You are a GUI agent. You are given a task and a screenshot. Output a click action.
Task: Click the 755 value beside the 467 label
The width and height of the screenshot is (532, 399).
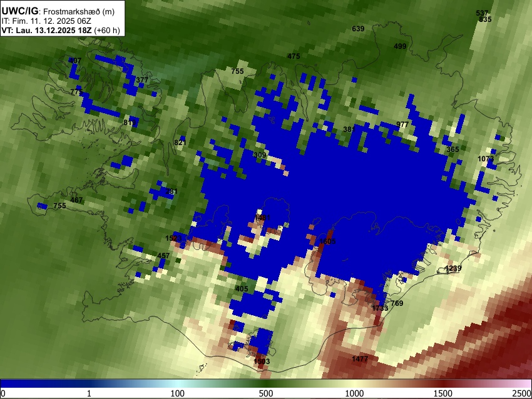coord(59,206)
